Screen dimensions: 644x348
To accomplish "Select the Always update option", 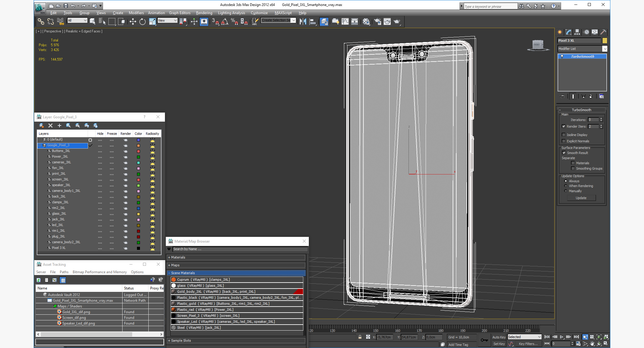I will pos(566,181).
